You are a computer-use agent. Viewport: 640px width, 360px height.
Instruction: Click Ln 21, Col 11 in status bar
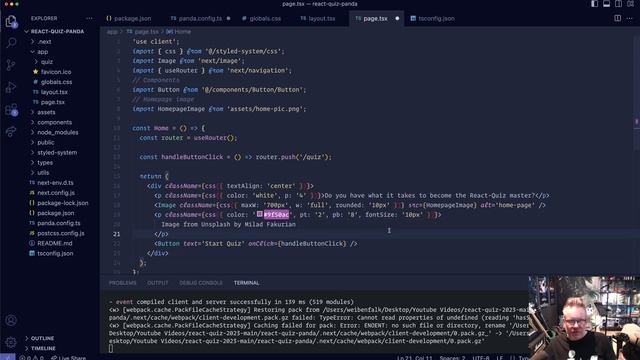(414, 358)
